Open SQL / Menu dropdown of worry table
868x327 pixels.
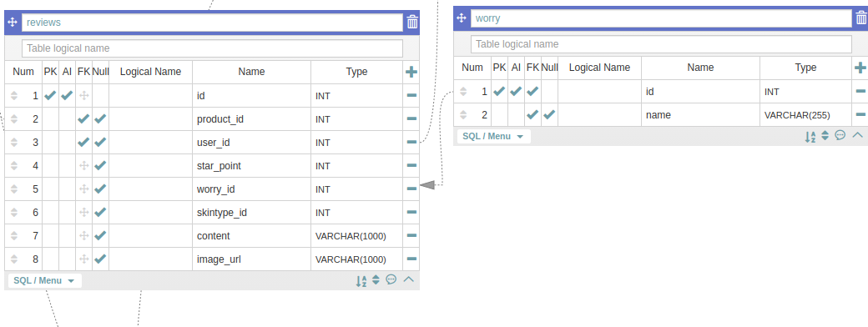[x=493, y=136]
